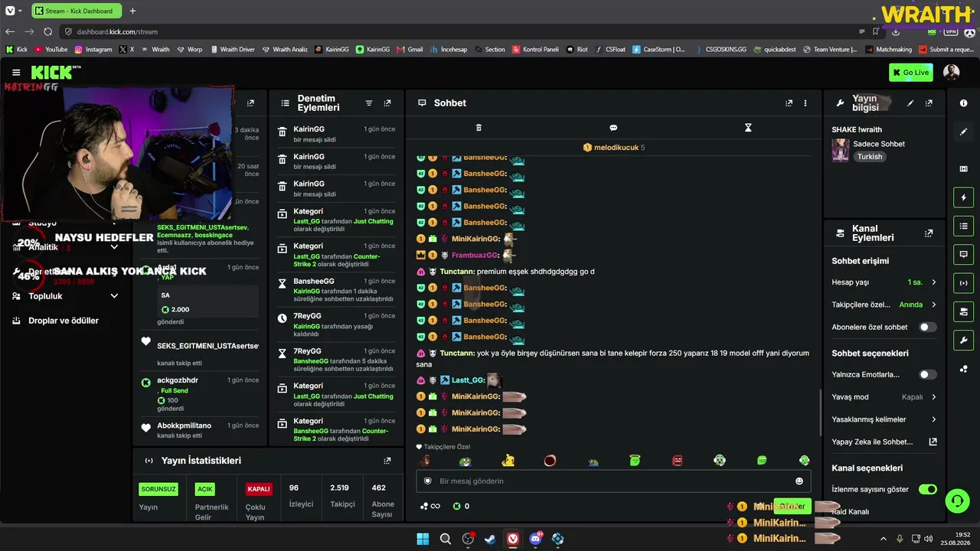
Task: Open Steam from the taskbar
Action: tap(490, 539)
